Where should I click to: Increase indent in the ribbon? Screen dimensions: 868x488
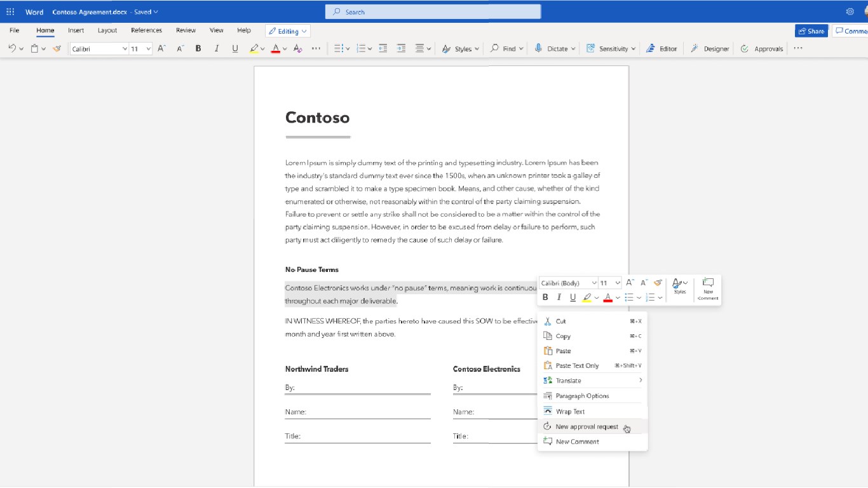click(x=401, y=48)
